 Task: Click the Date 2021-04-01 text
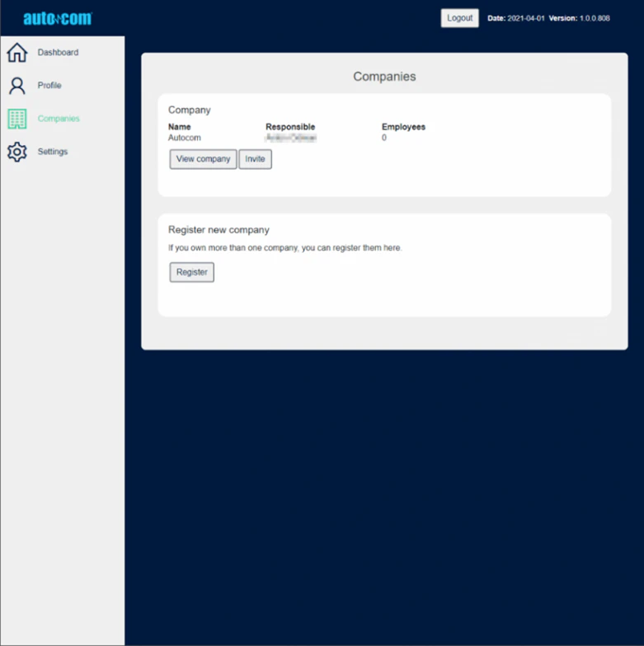(516, 18)
